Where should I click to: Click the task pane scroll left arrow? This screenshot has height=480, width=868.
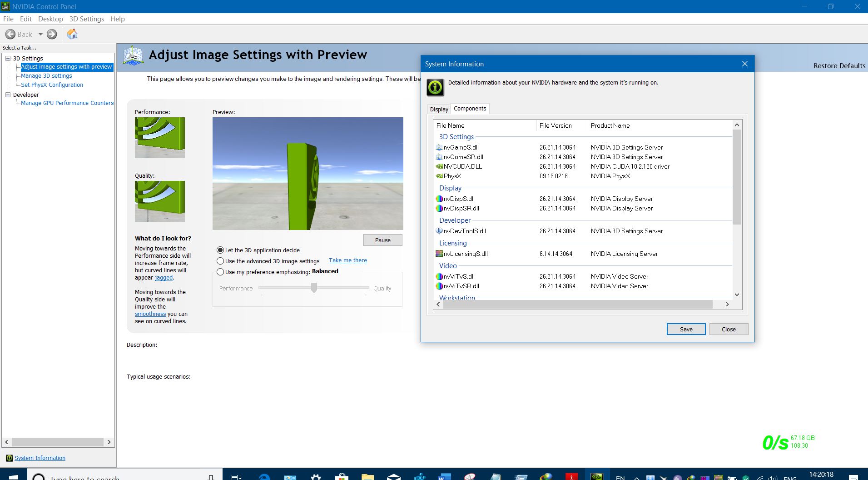click(x=7, y=442)
